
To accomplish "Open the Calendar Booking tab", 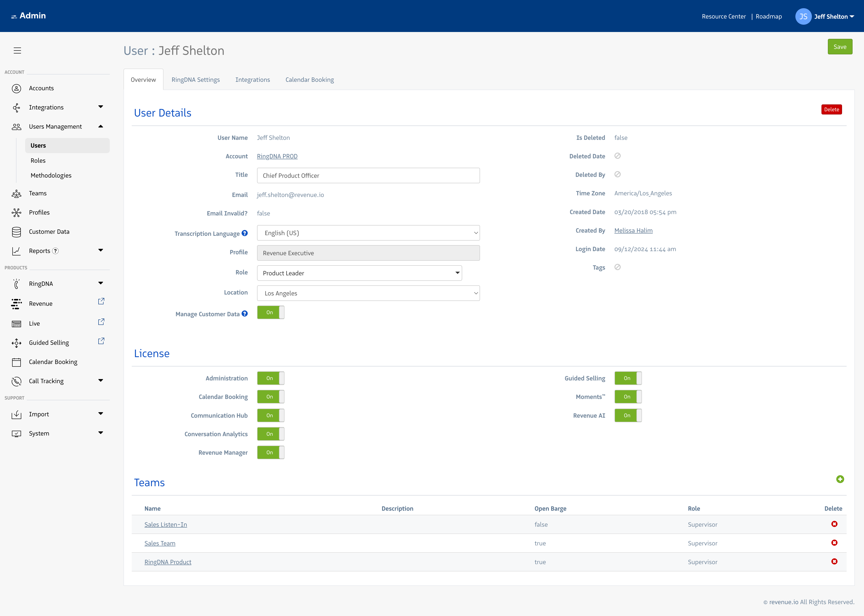I will 309,80.
